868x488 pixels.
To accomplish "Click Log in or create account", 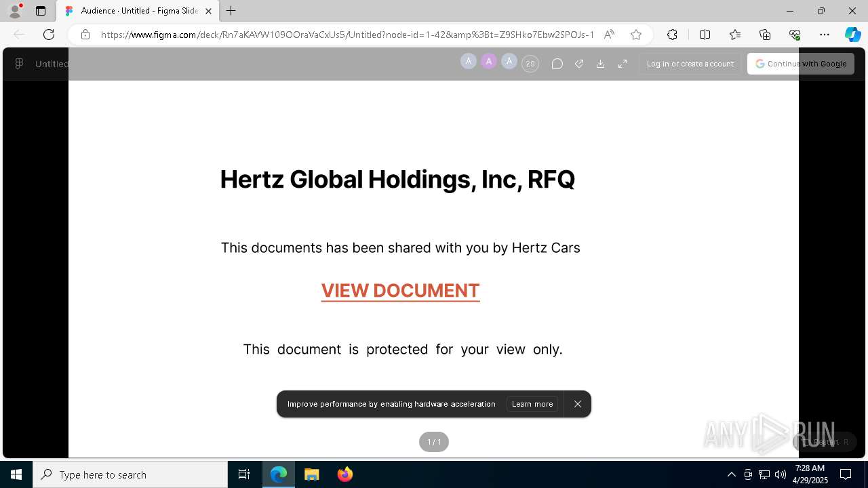I will click(x=690, y=64).
